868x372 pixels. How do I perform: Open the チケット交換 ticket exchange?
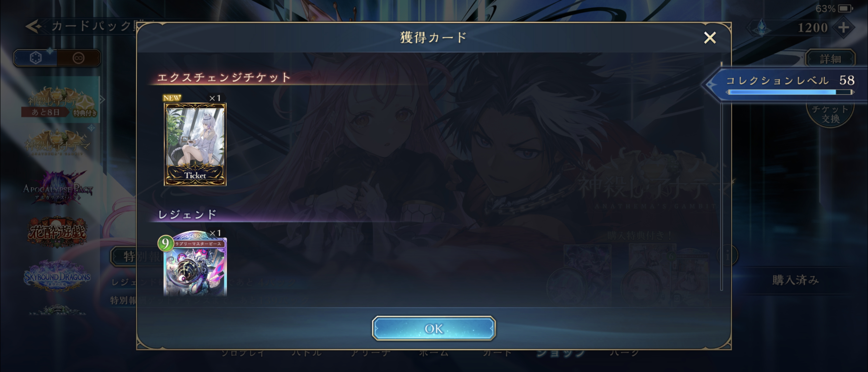tap(830, 114)
